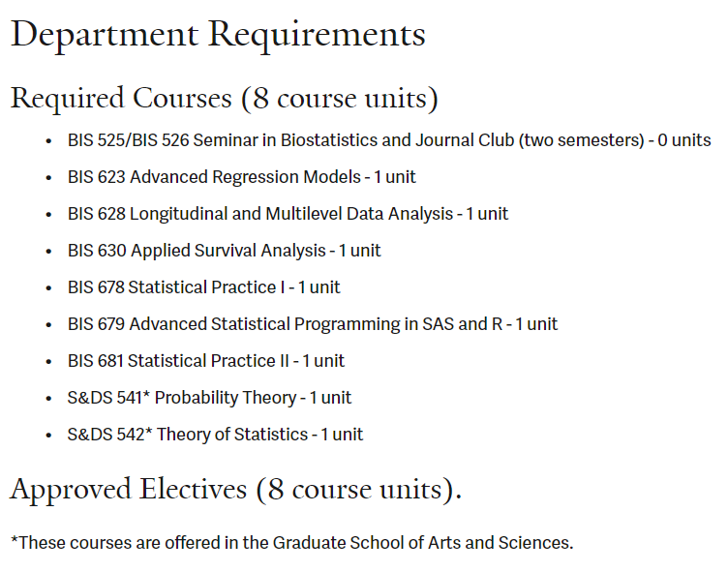Click the Approved Electives heading

[235, 490]
